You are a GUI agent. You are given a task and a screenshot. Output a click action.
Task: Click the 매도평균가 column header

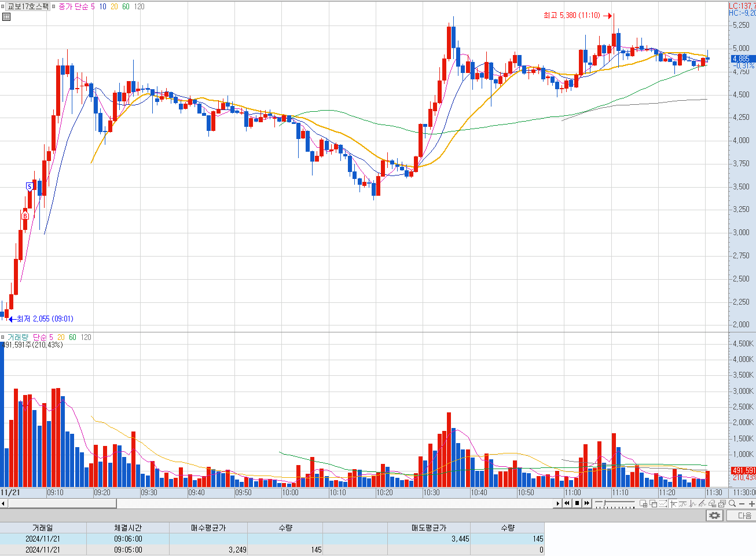[x=429, y=528]
